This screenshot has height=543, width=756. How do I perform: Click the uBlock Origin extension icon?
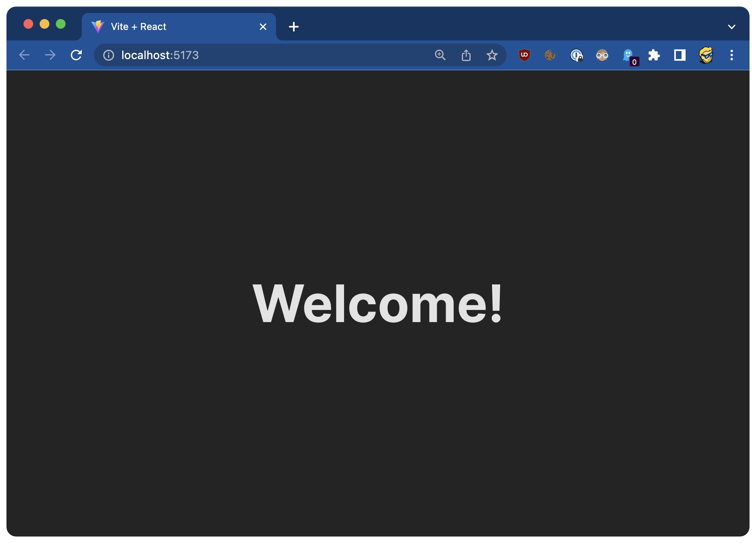click(x=524, y=55)
